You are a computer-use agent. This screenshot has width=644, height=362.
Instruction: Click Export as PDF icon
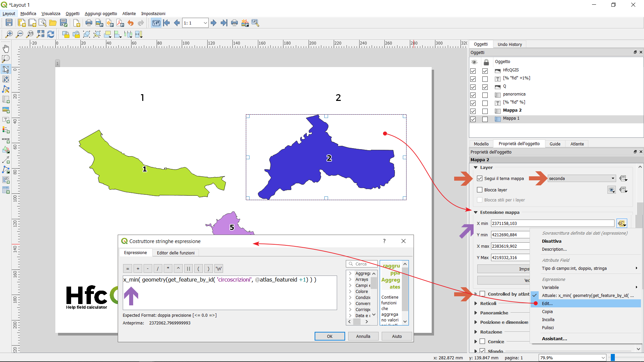[120, 23]
